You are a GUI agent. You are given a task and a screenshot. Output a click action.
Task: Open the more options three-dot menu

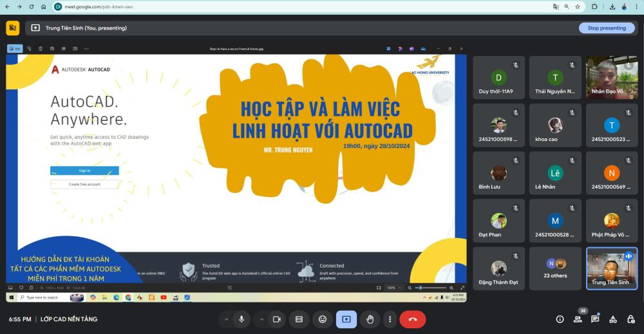pyautogui.click(x=389, y=319)
